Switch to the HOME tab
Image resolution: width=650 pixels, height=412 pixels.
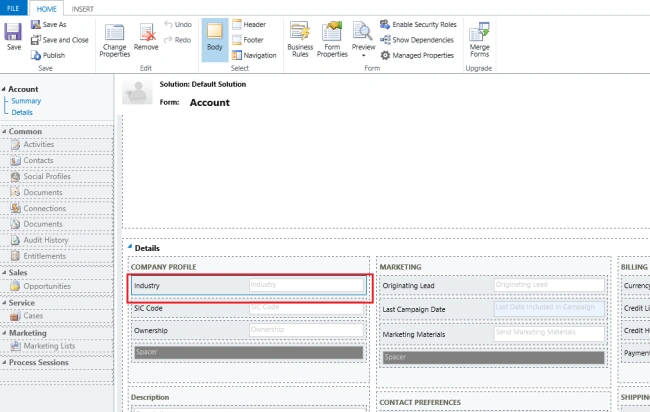[x=46, y=9]
